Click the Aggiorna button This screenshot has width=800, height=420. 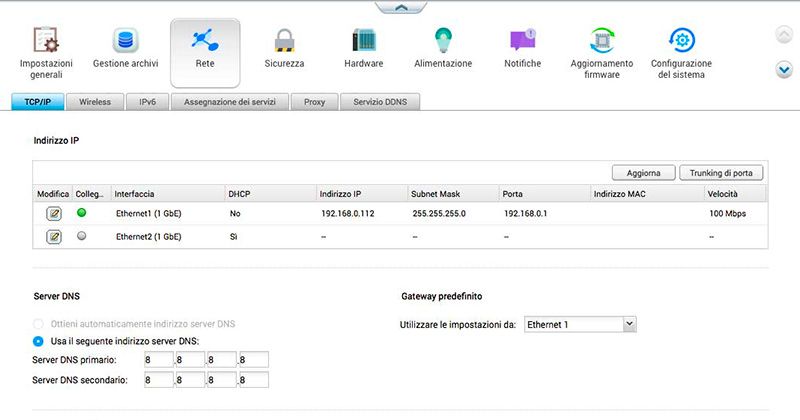pyautogui.click(x=643, y=172)
